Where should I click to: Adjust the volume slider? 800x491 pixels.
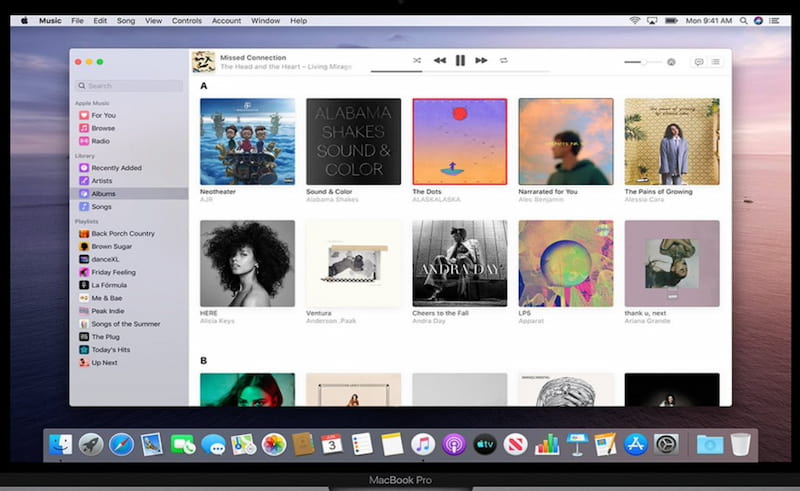[642, 62]
